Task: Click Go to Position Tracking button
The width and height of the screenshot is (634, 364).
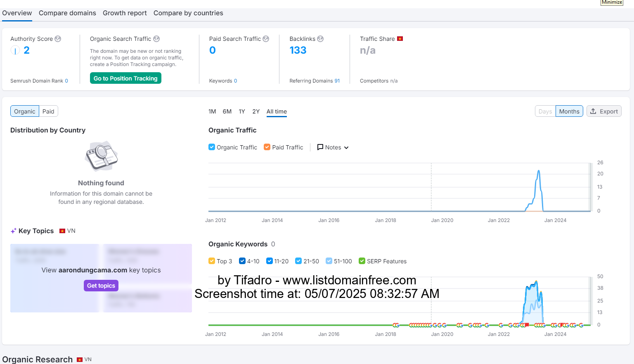Action: pos(125,78)
